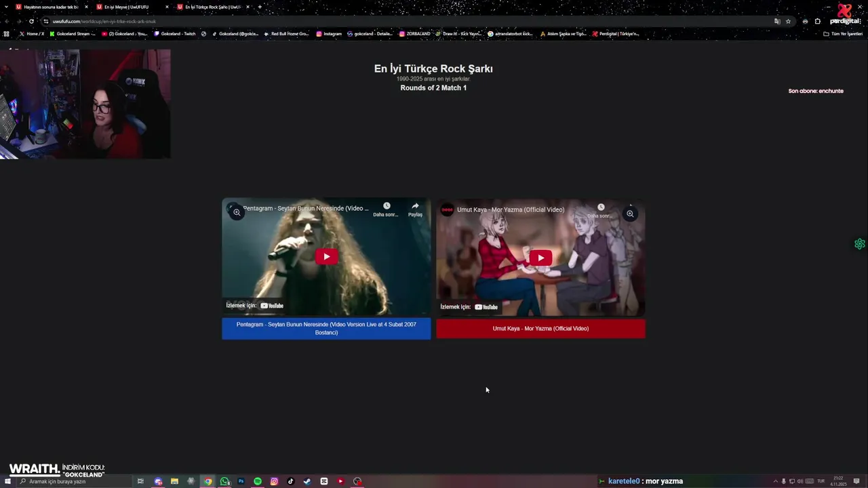Image resolution: width=868 pixels, height=488 pixels.
Task: Open the Instagram bookmark
Action: (329, 33)
